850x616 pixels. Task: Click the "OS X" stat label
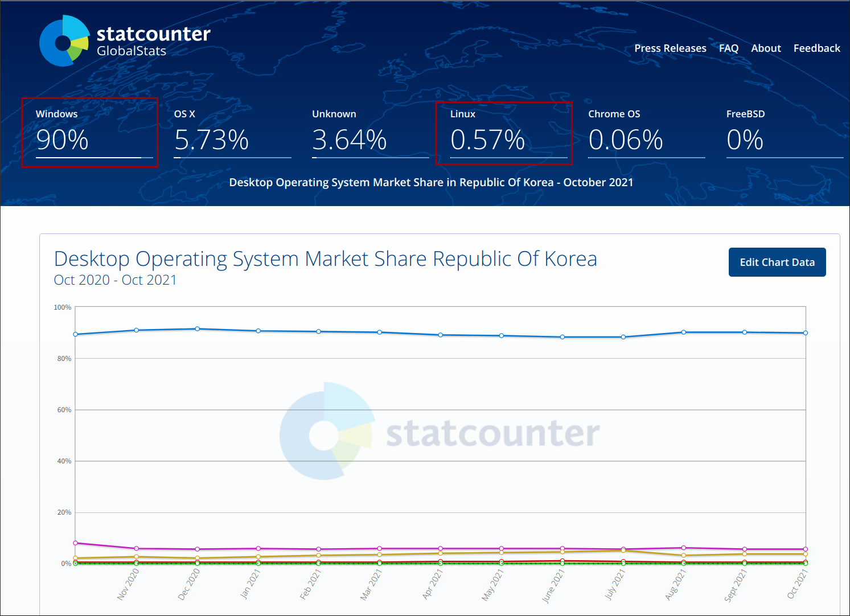click(x=184, y=114)
